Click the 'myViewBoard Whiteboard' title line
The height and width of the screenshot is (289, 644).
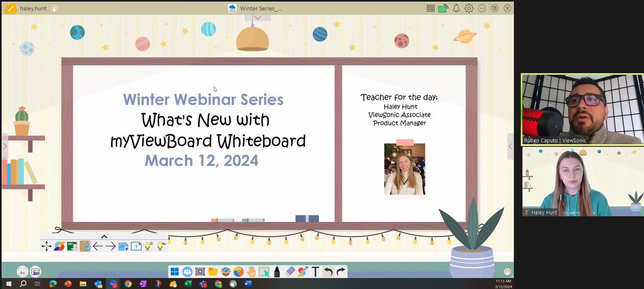click(208, 141)
